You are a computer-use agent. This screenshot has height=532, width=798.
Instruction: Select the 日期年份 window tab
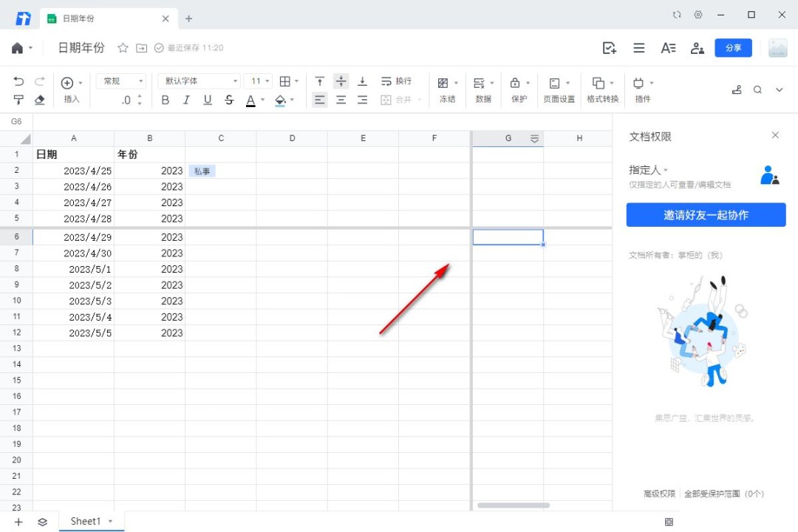106,18
